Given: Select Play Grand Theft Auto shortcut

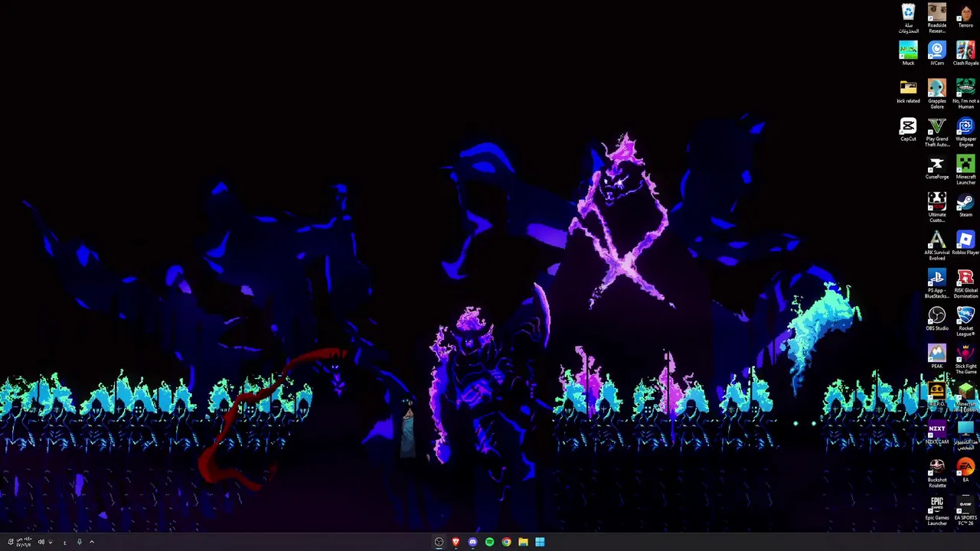Looking at the screenshot, I should 937,132.
